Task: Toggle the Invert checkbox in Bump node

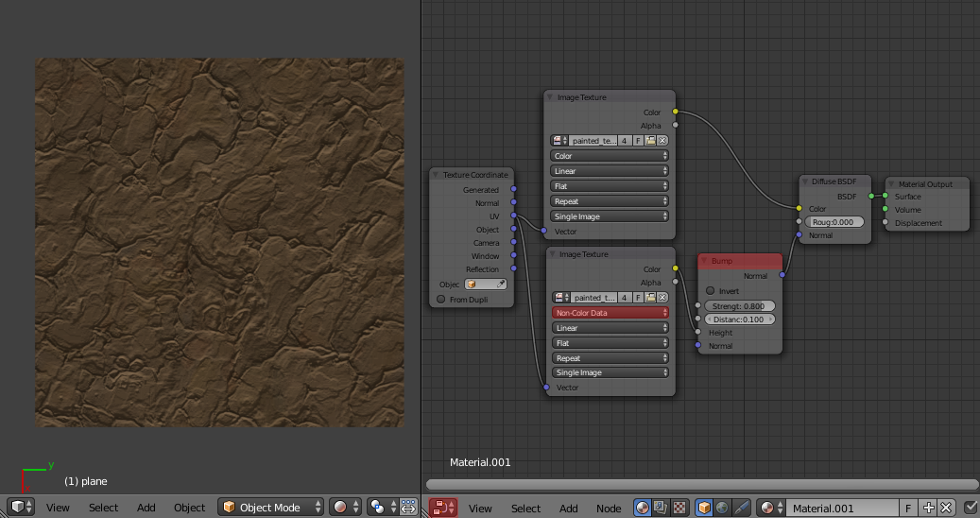Action: [x=711, y=291]
